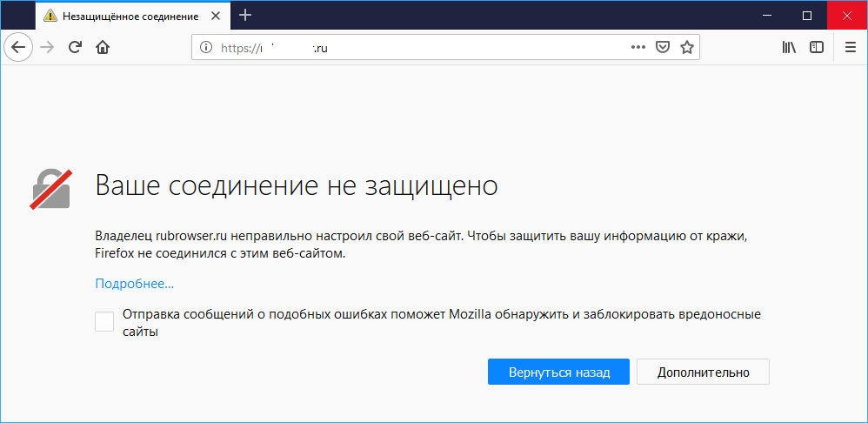Open the home page icon
Viewport: 868px width, 423px height.
pos(103,48)
